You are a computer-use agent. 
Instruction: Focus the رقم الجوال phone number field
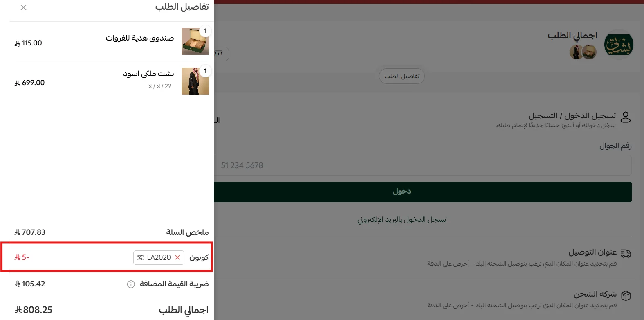(x=423, y=165)
